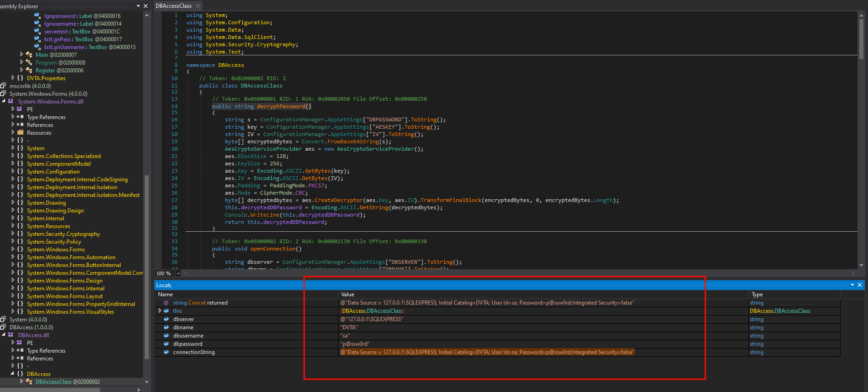Select the lgnusername Label field icon
This screenshot has width=868, height=392.
tap(38, 23)
